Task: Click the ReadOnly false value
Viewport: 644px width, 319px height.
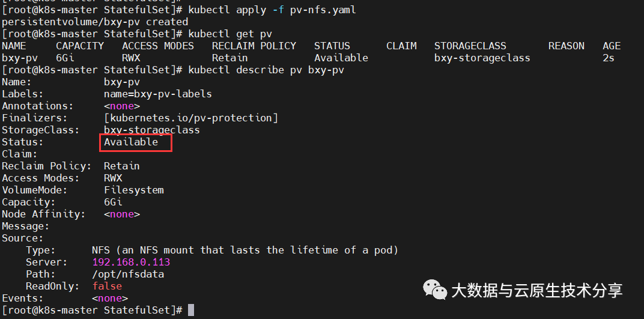Action: point(107,287)
